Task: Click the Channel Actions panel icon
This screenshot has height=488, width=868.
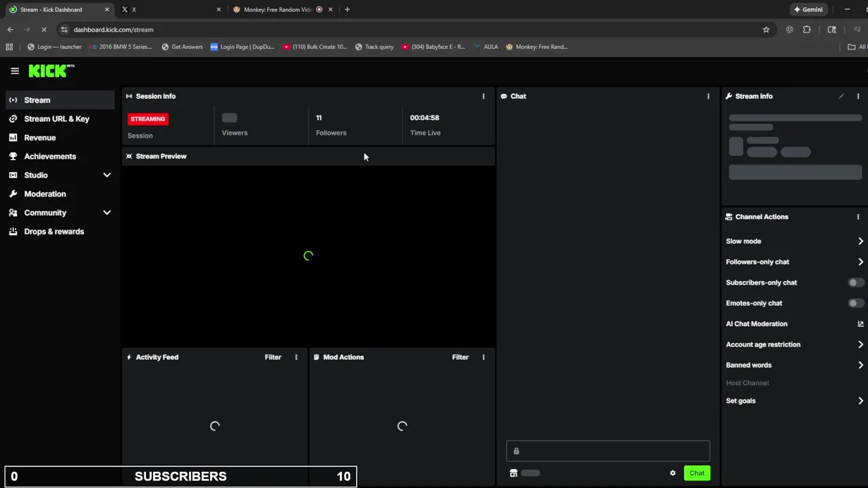Action: click(x=729, y=217)
